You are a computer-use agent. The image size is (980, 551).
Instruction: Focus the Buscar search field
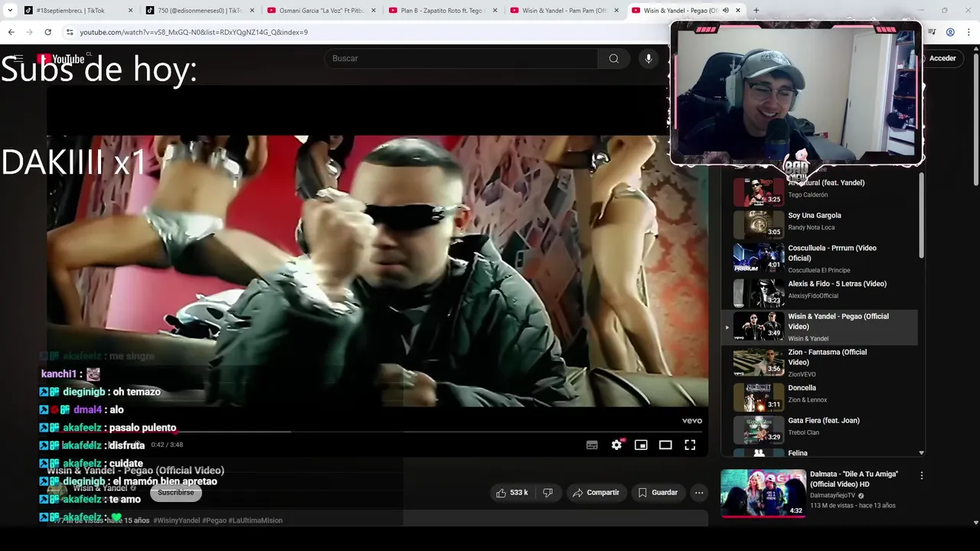(x=462, y=58)
